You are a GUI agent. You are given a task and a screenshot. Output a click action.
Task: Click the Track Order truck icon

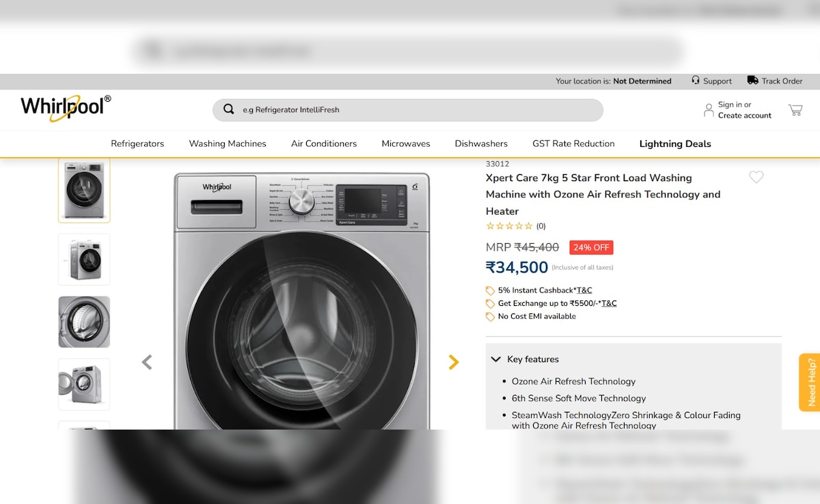click(x=752, y=81)
